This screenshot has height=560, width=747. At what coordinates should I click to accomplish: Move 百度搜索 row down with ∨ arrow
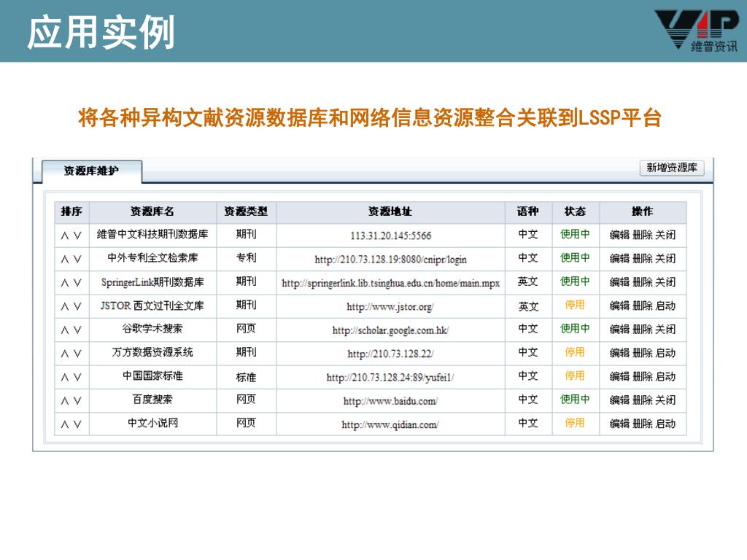point(77,401)
